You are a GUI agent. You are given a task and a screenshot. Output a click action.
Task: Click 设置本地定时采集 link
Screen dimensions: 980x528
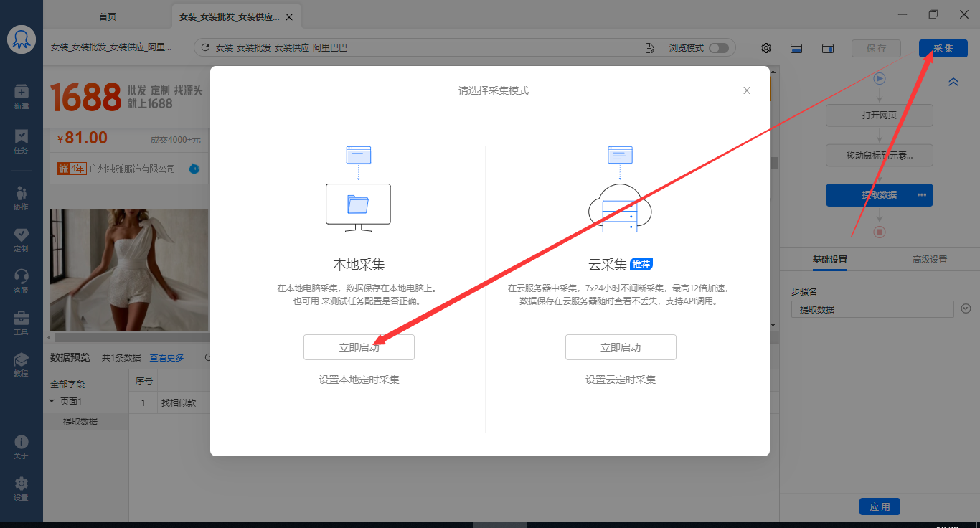(x=359, y=379)
